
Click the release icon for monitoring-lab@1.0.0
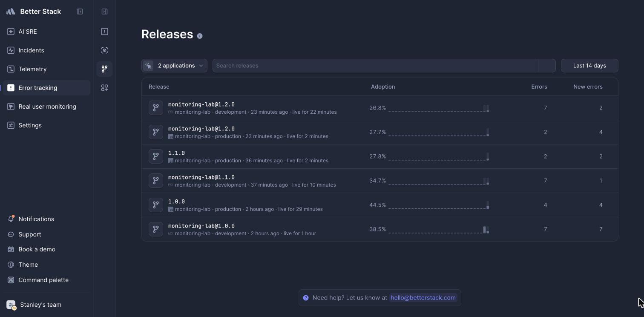[156, 229]
